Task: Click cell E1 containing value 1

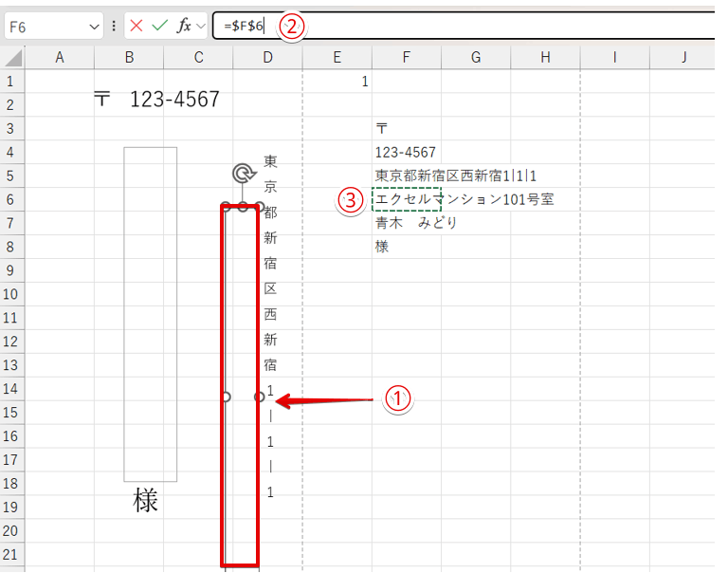Action: 337,82
